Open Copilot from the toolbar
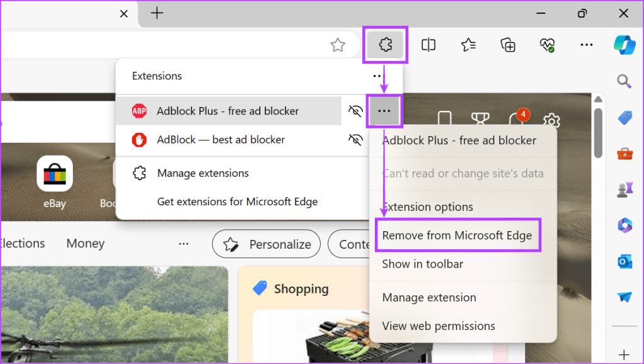 [x=624, y=45]
